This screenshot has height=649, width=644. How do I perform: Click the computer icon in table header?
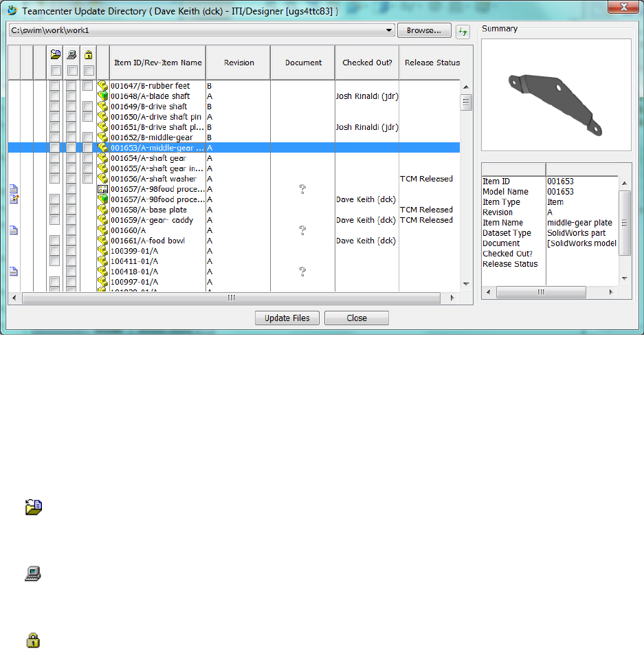coord(71,54)
